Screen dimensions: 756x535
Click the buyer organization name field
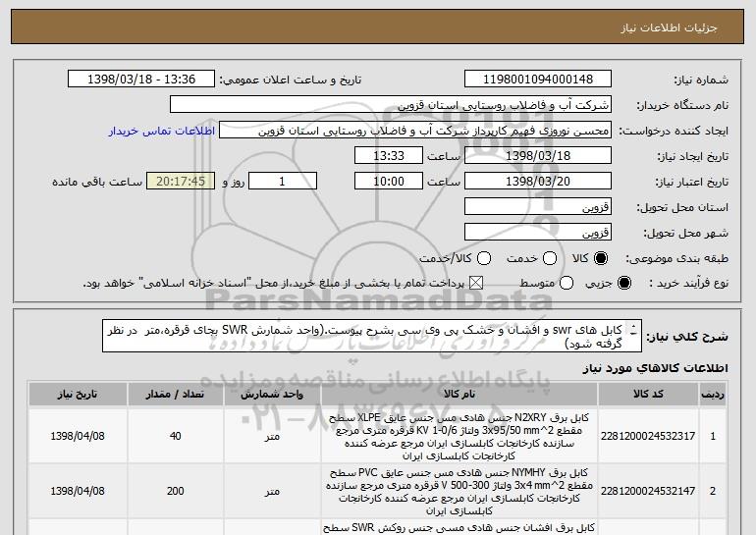tap(391, 105)
